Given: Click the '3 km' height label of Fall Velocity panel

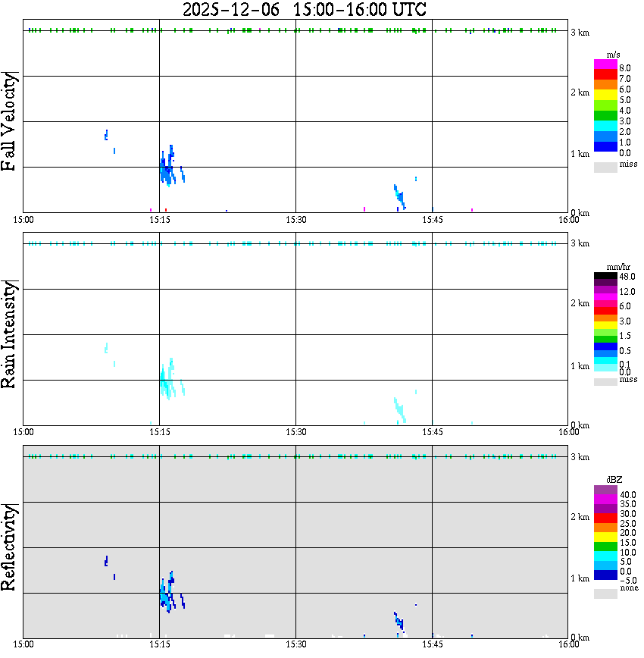Looking at the screenshot, I should pyautogui.click(x=580, y=33).
